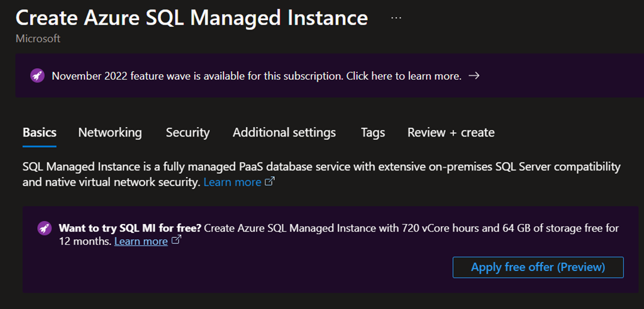Screen dimensions: 644x309
Task: Switch to the Tags tab
Action: click(373, 132)
